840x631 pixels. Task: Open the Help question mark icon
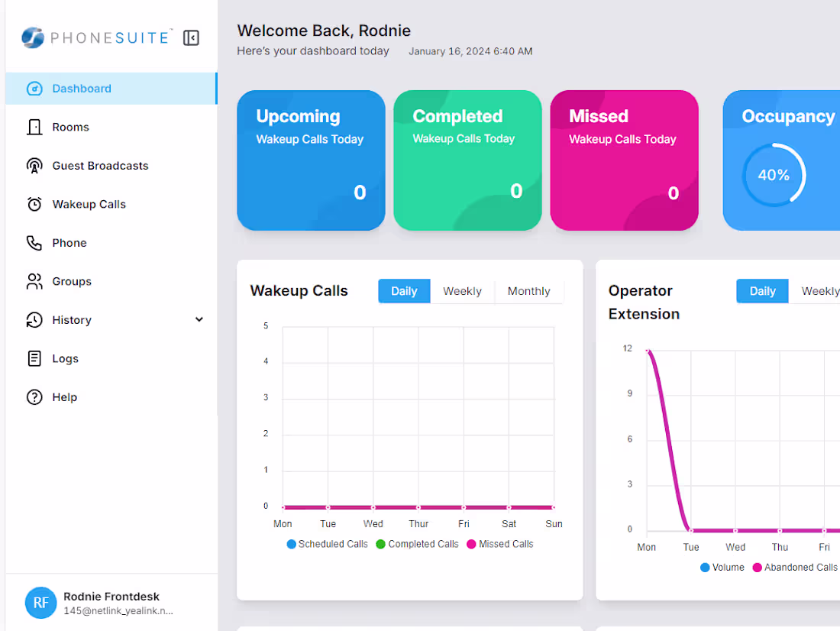pyautogui.click(x=33, y=397)
